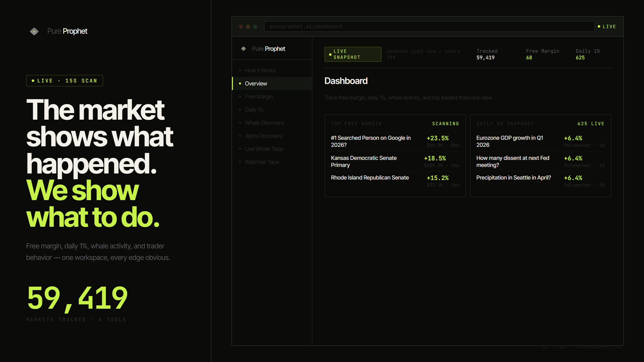Select Overview in the sidebar

(256, 84)
